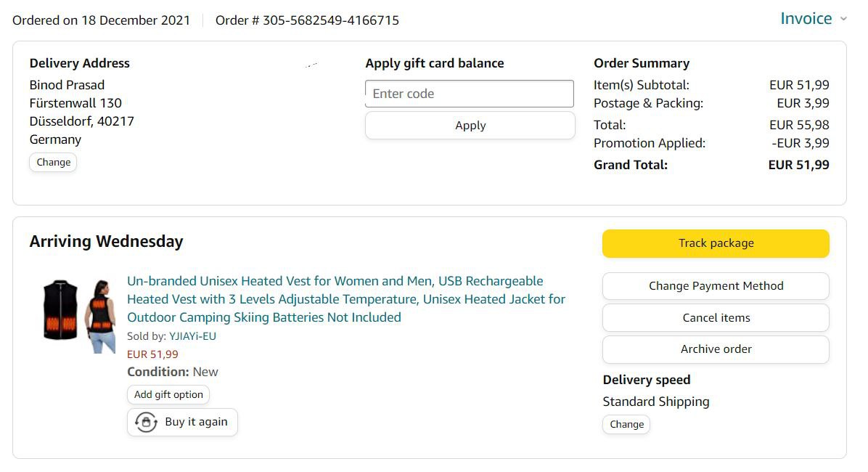Open the Invoice link

point(806,19)
